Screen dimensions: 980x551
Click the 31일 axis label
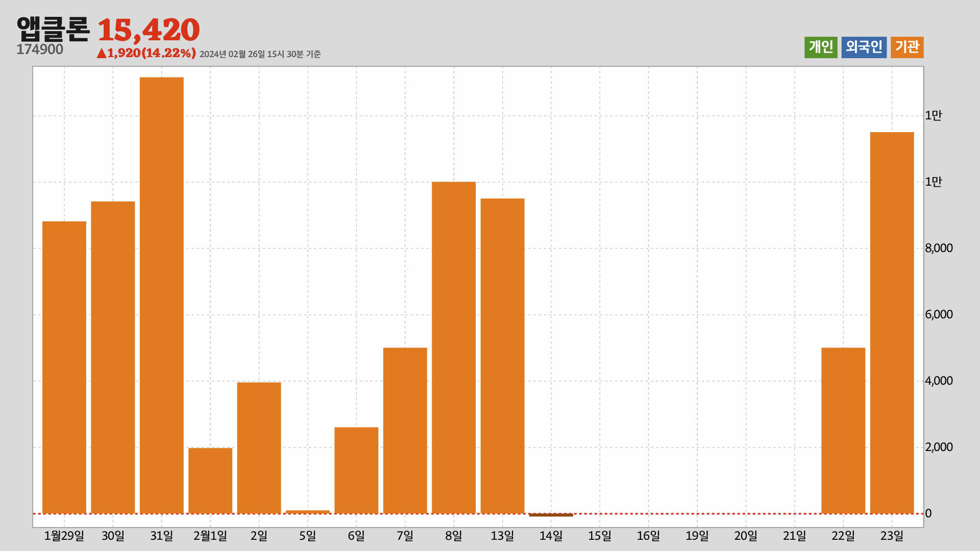(162, 536)
